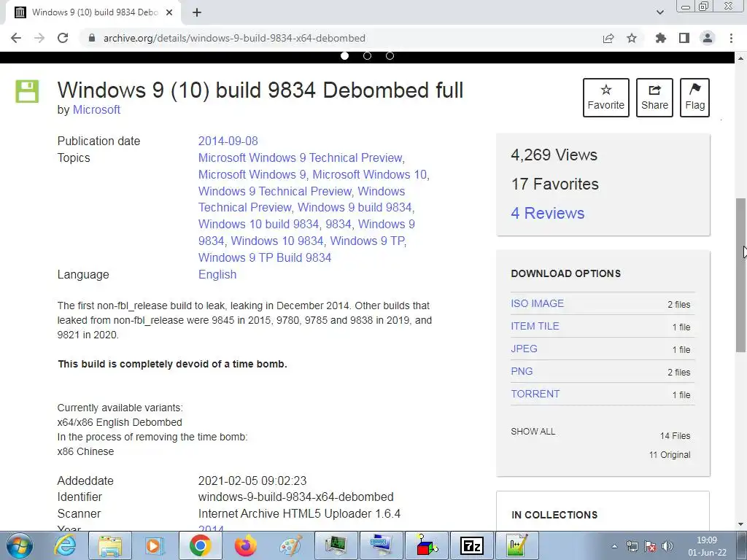
Task: Click the Flag button
Action: pyautogui.click(x=694, y=98)
